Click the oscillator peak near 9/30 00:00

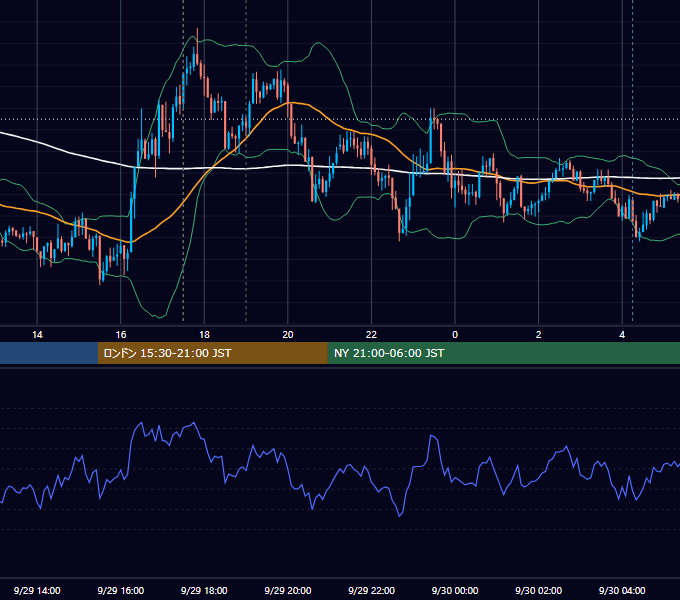point(432,436)
